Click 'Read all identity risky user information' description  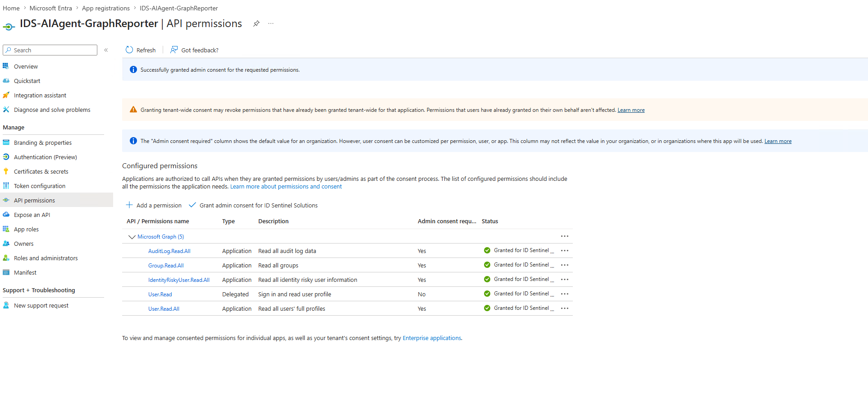(x=307, y=280)
